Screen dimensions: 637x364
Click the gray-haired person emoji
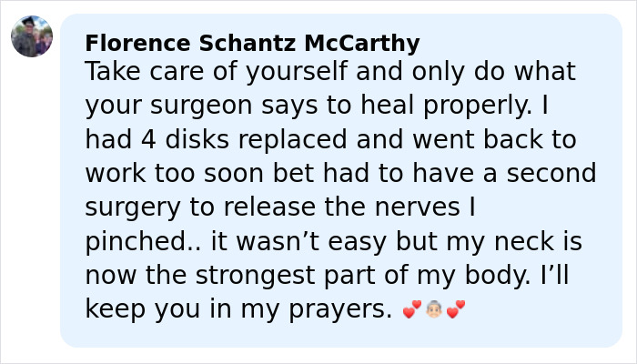pos(434,310)
